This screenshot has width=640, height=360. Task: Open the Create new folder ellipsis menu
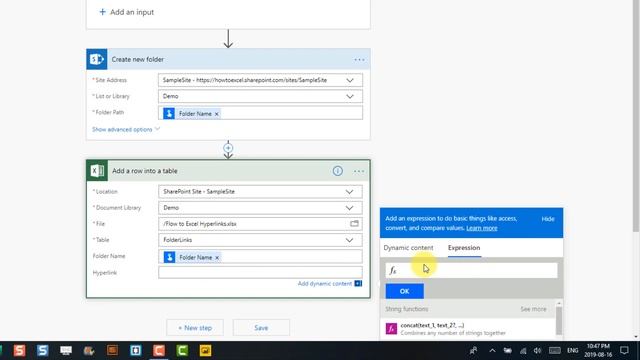[x=359, y=60]
